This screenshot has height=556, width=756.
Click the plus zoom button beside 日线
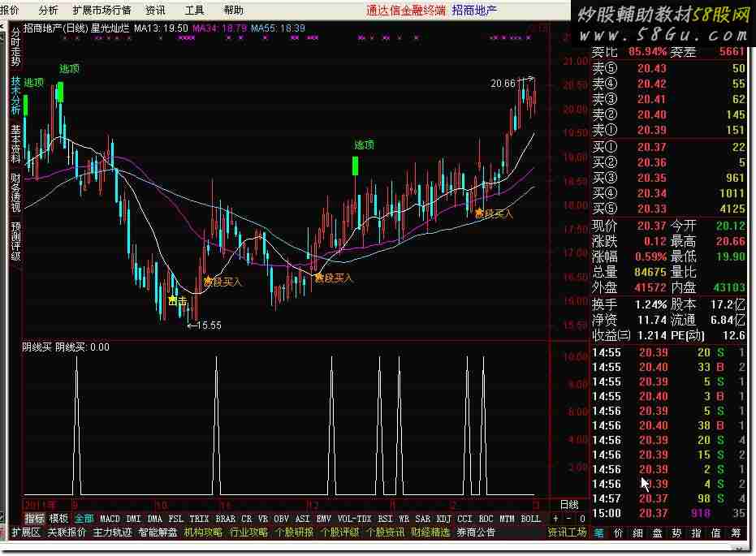coord(556,518)
